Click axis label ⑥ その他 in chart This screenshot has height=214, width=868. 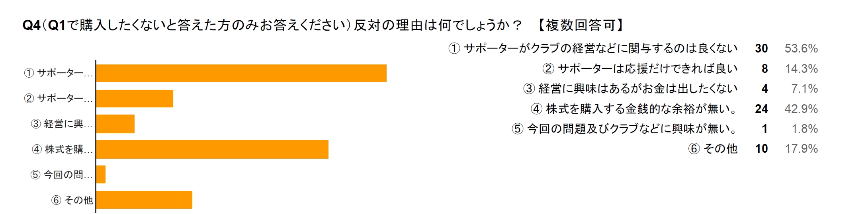click(x=72, y=200)
